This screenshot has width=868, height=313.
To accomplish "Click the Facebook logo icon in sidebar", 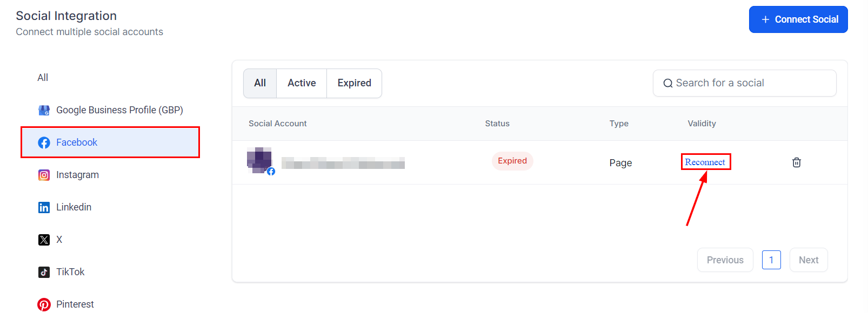I will [44, 142].
